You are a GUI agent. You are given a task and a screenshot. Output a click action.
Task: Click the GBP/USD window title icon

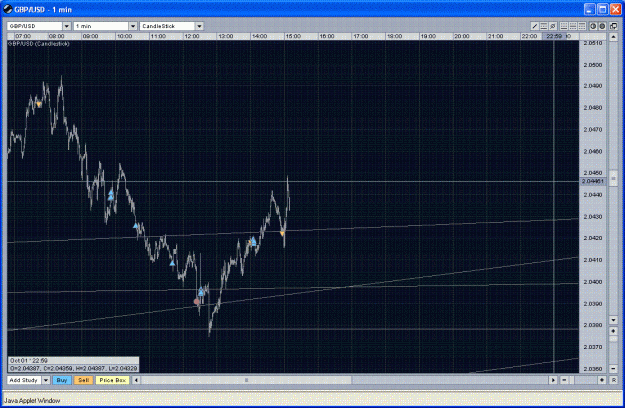point(8,9)
